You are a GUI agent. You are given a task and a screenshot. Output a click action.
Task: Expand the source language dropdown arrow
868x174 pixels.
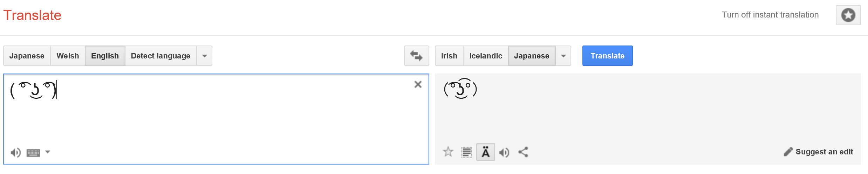204,56
